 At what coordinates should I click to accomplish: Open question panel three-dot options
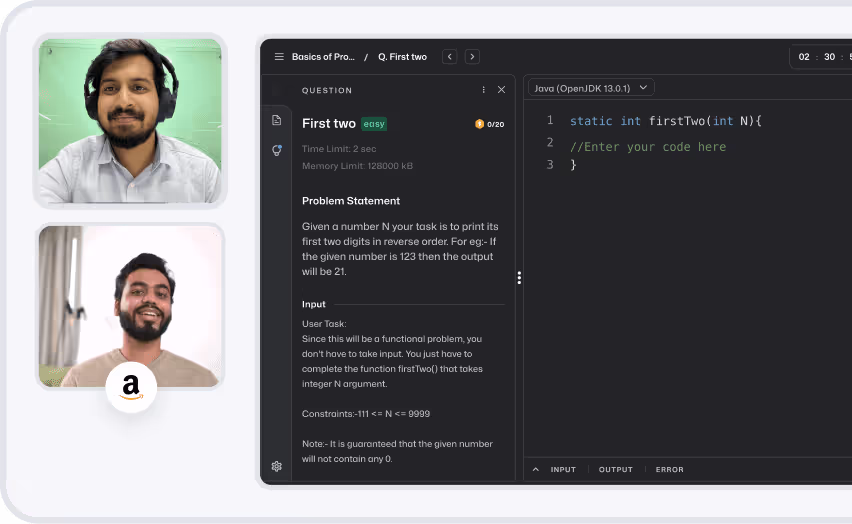pos(484,90)
